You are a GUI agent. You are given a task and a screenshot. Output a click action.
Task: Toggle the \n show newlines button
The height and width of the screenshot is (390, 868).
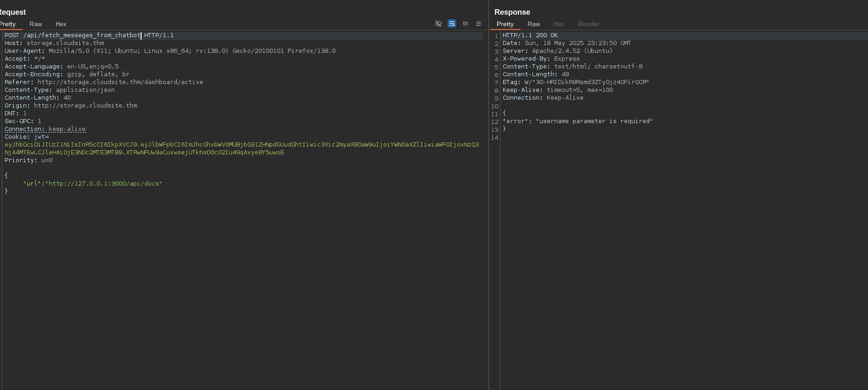point(465,23)
